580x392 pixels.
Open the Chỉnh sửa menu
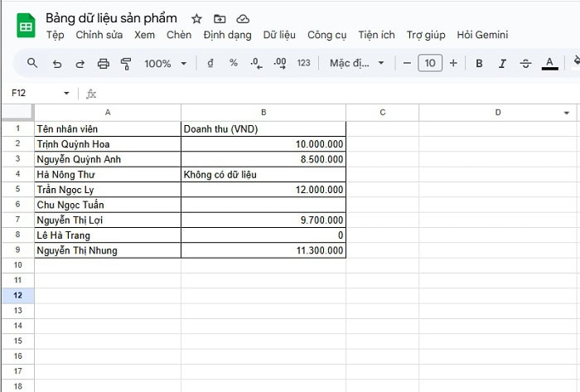point(99,35)
